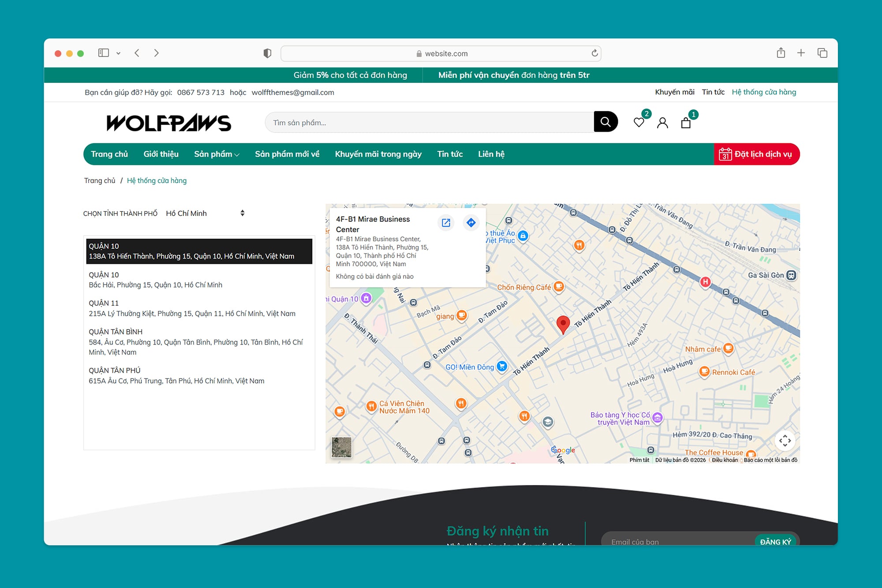Click the browser share icon
The image size is (882, 588).
tap(781, 53)
